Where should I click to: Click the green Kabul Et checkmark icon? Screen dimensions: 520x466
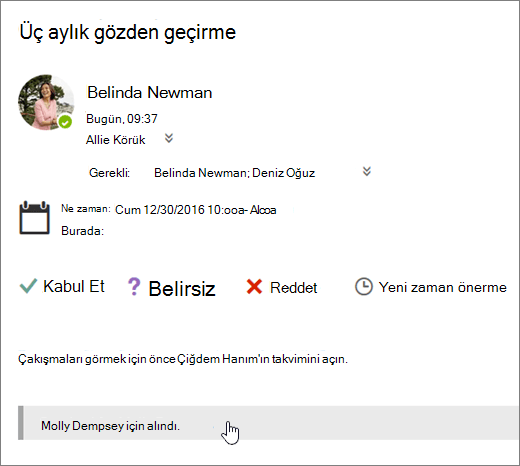click(x=28, y=286)
